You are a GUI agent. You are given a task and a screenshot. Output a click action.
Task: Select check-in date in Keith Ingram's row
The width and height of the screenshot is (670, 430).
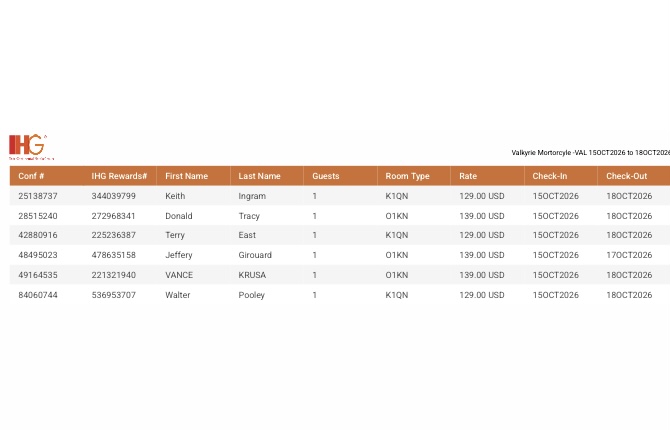[x=555, y=196]
